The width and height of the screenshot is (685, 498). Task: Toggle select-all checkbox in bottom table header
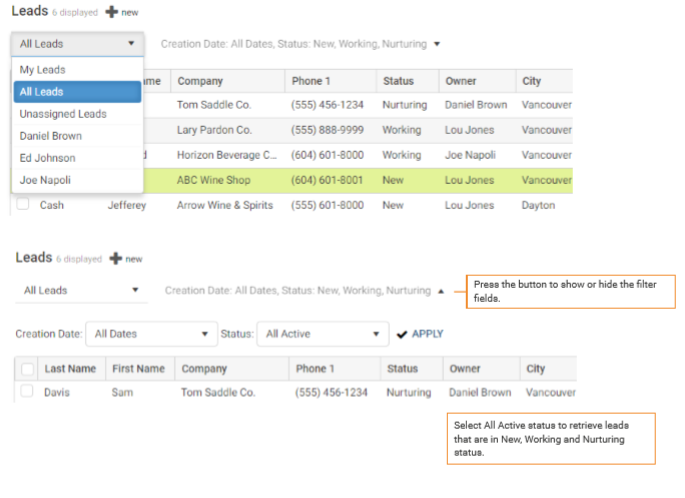pos(27,369)
